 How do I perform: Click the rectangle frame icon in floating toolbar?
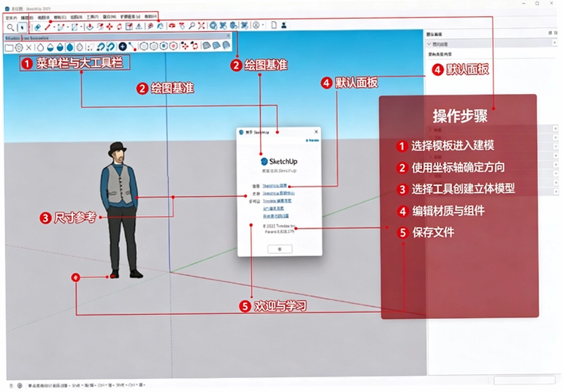pyautogui.click(x=9, y=48)
